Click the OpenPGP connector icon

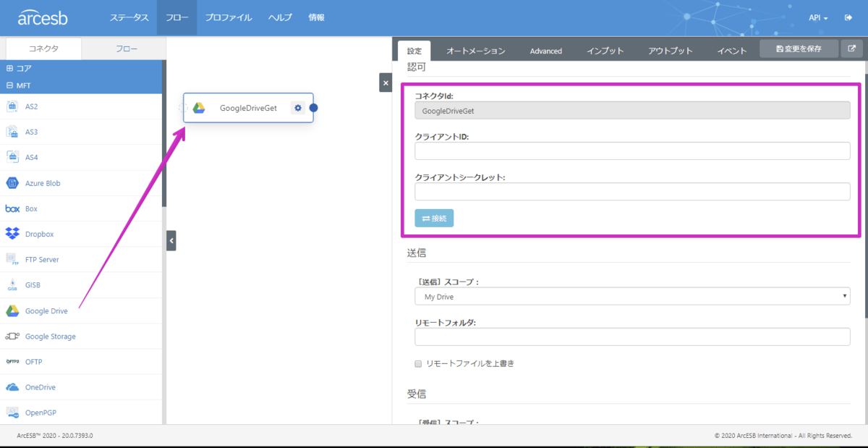[12, 413]
